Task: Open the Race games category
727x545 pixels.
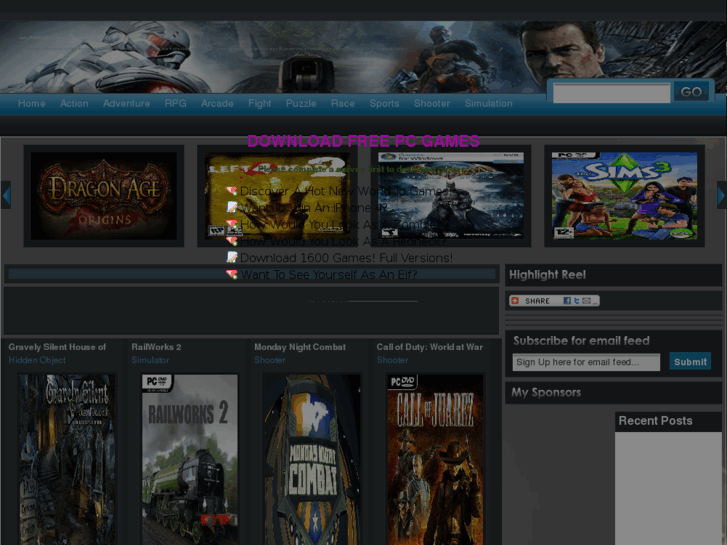Action: pyautogui.click(x=343, y=103)
